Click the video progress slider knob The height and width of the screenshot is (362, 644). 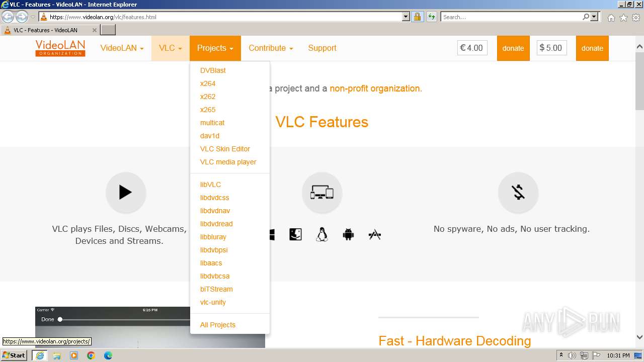click(x=60, y=319)
